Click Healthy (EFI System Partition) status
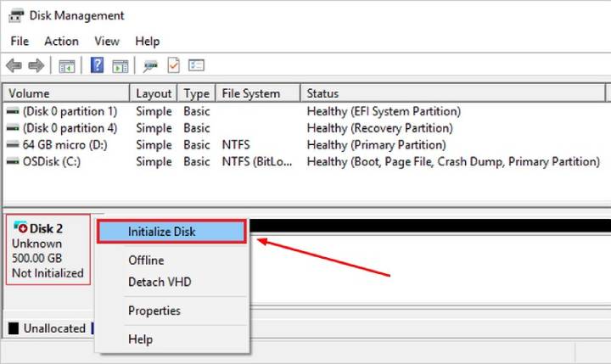Screen dimensions: 611x364 [384, 111]
